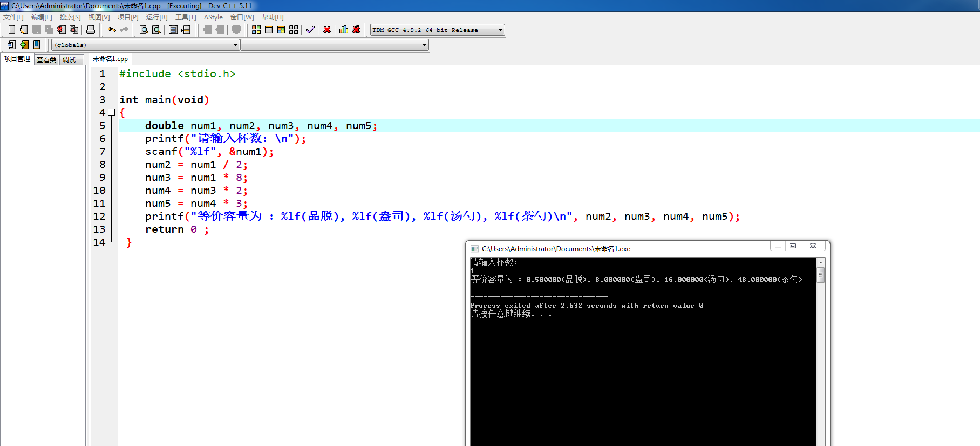Click the Rebuild All grid icon
This screenshot has width=980, height=446.
pyautogui.click(x=294, y=30)
